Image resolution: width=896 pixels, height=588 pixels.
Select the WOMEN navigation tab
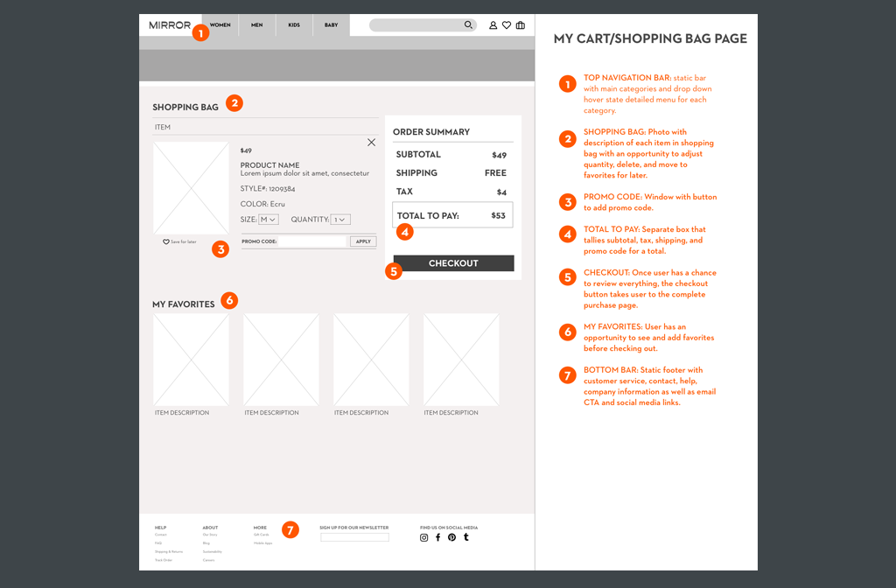coord(220,25)
